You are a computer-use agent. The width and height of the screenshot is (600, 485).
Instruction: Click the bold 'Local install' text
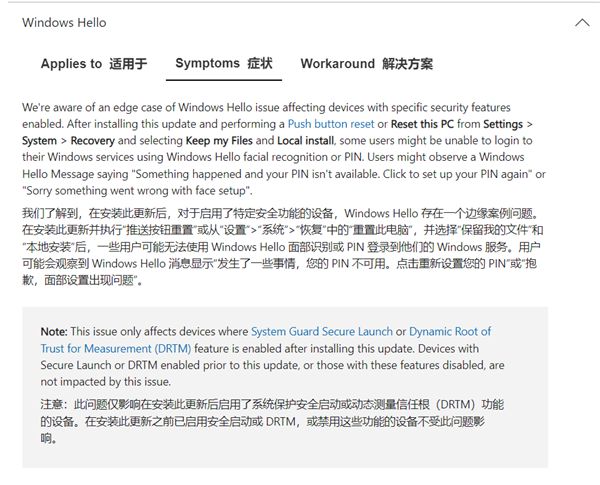(305, 141)
